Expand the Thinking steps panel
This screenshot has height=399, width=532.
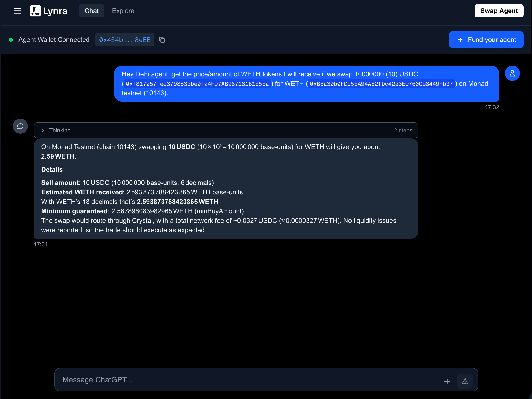tap(226, 130)
